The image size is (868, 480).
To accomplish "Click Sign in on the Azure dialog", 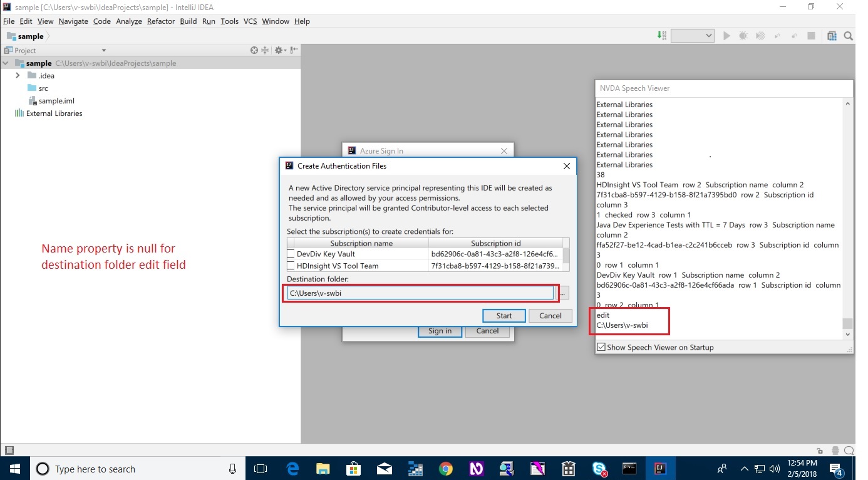I will coord(440,331).
